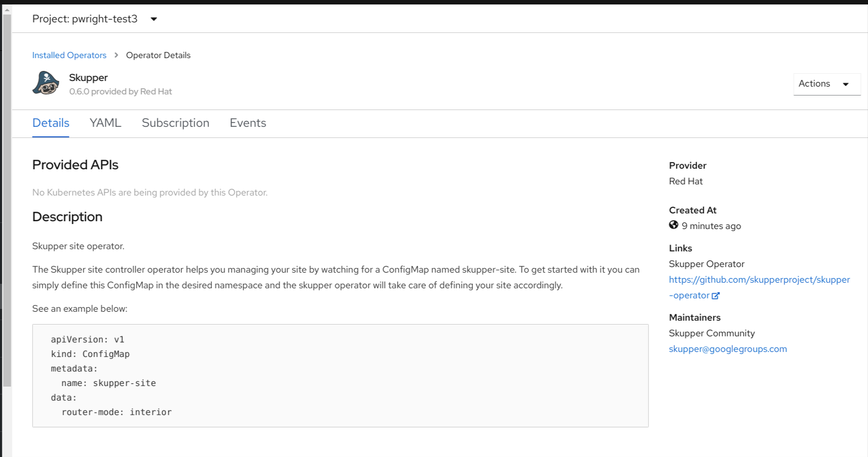This screenshot has height=457, width=868.
Task: Click inside the ConfigMap YAML example code block
Action: 340,375
